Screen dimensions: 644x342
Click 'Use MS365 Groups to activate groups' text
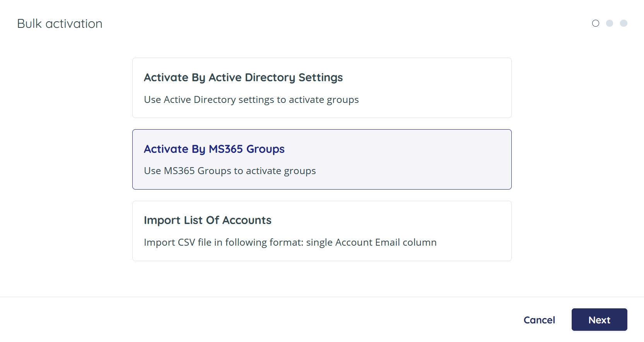point(230,171)
